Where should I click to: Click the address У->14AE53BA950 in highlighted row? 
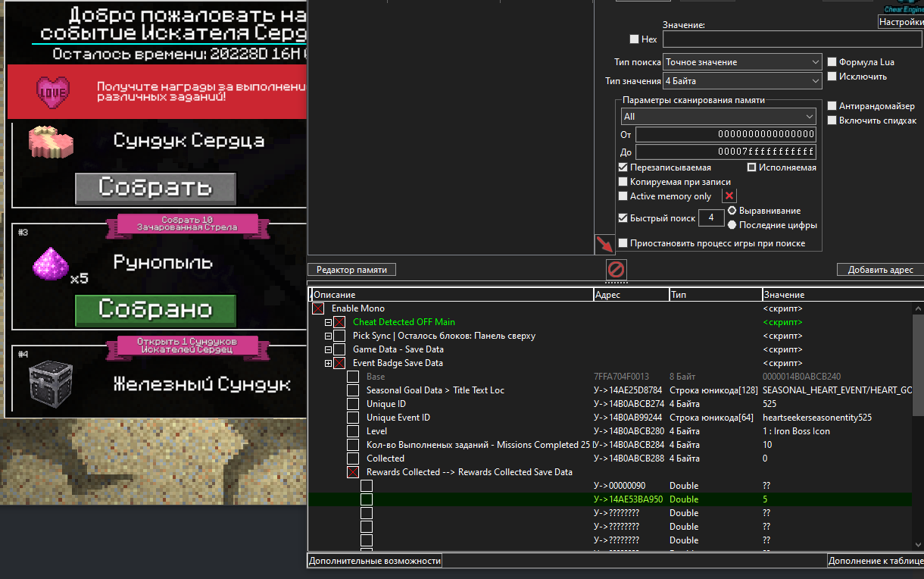pyautogui.click(x=629, y=499)
